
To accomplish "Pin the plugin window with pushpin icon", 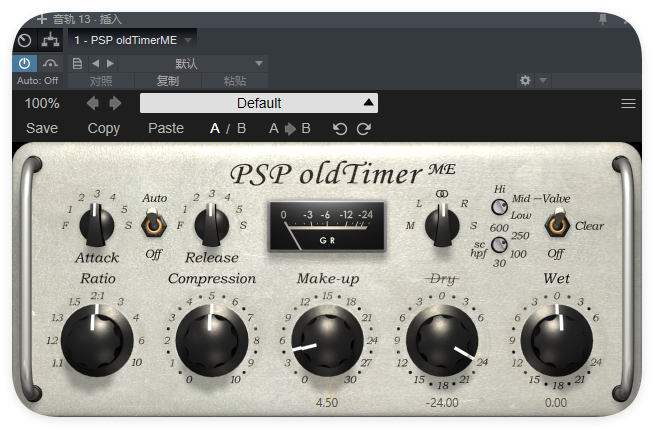I will coord(603,19).
